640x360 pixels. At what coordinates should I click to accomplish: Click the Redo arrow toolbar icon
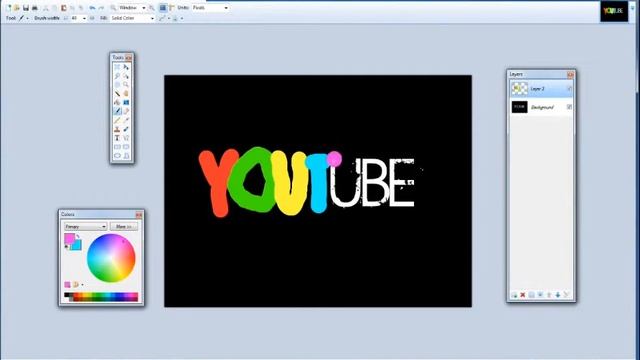101,8
